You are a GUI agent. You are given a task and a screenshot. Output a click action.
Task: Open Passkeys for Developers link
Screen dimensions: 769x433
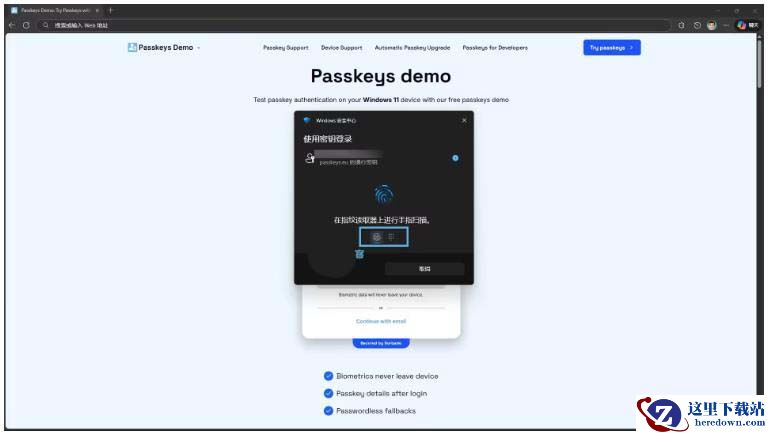coord(497,47)
